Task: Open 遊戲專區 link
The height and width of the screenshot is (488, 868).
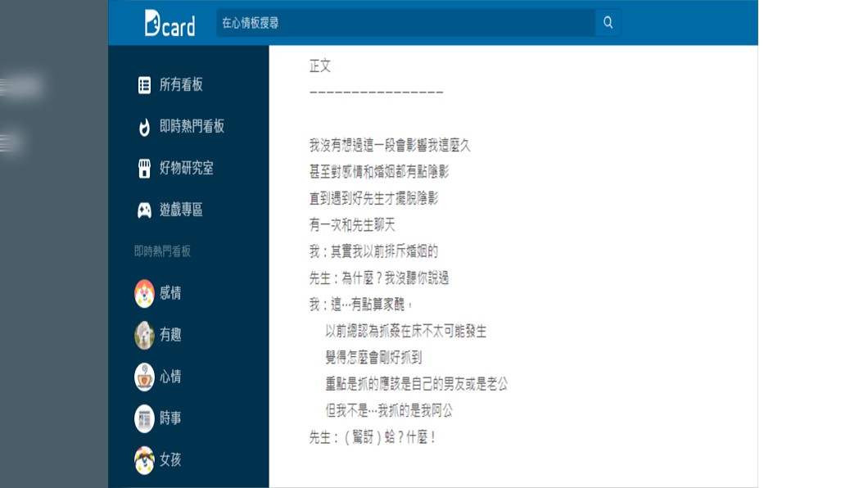Action: 181,210
